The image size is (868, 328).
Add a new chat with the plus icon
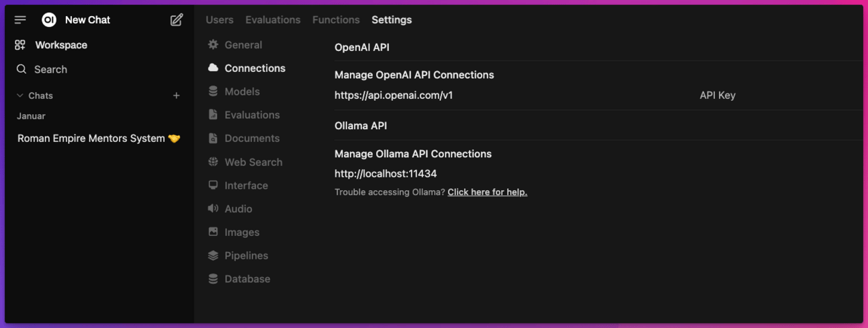point(177,95)
